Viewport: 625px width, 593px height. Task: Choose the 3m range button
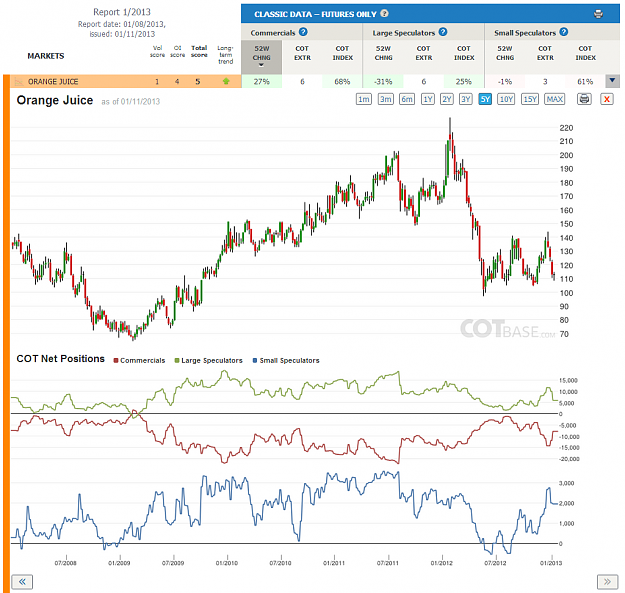pyautogui.click(x=385, y=99)
